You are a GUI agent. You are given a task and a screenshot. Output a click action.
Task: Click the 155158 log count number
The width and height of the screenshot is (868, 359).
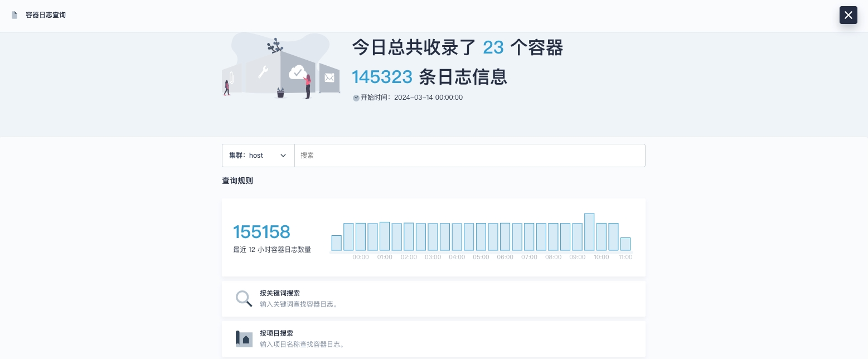[261, 232]
